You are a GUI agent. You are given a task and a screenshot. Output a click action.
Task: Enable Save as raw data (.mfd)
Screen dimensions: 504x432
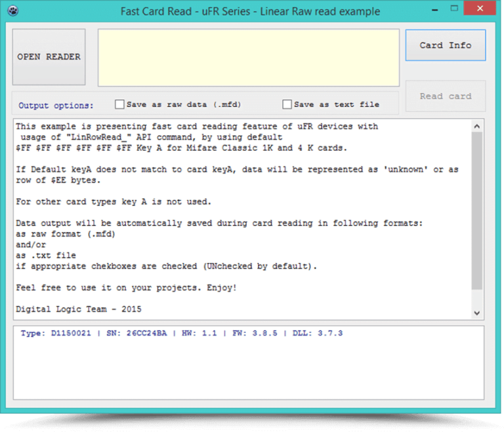click(x=119, y=104)
